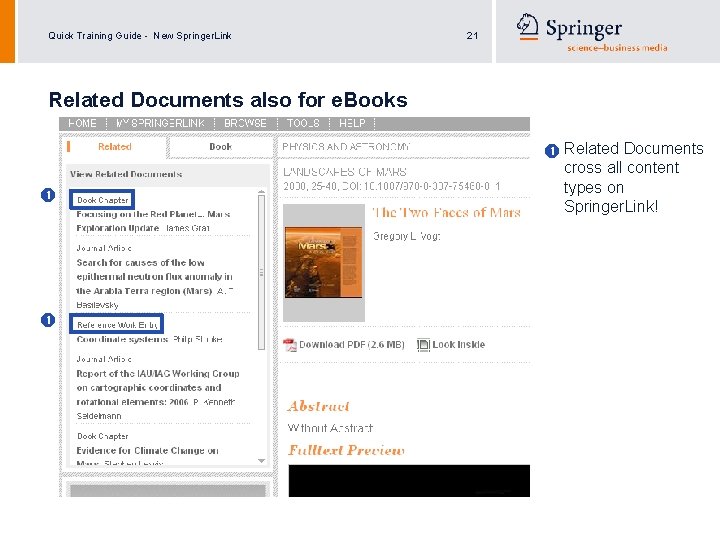720x540 pixels.
Task: Click the Book Chapter label in blue box
Action: (x=102, y=200)
